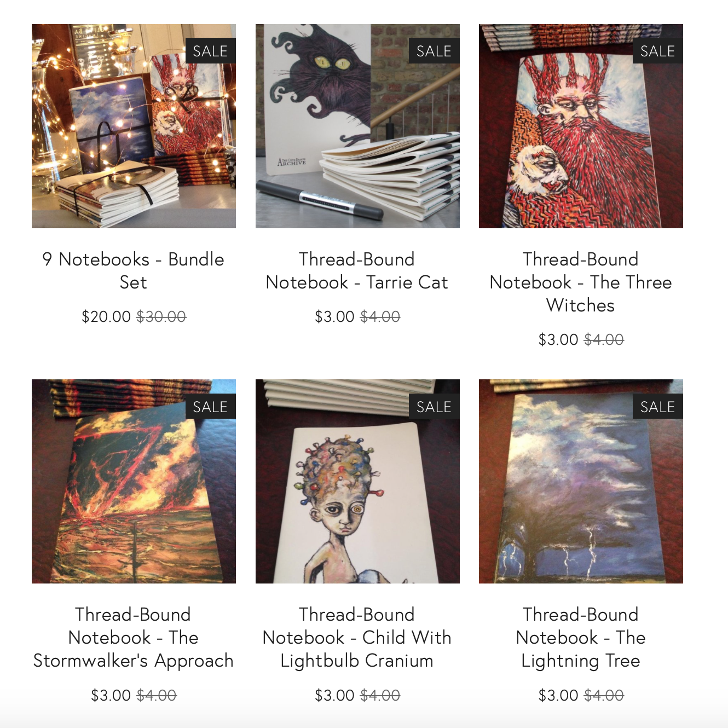Click SALE badge on Bundle Set
Screen dimensions: 728x728
(x=211, y=51)
